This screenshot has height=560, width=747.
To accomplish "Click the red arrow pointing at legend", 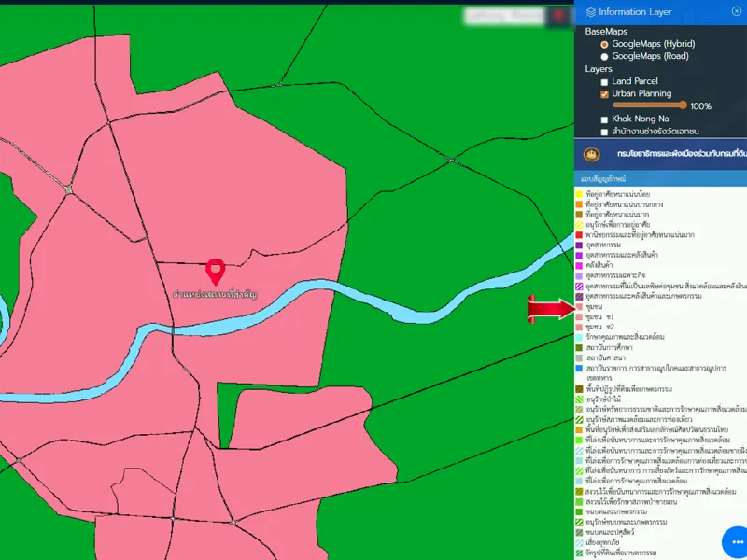I will coord(550,309).
